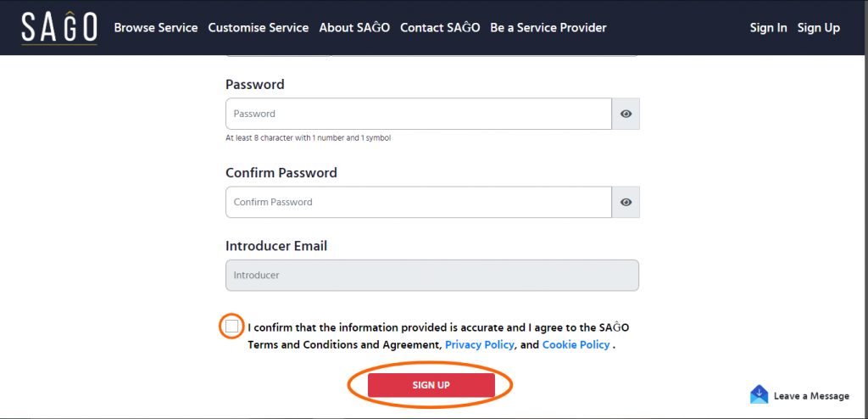Tick the terms agreement checkbox
Screen dimensions: 868x419
point(232,327)
